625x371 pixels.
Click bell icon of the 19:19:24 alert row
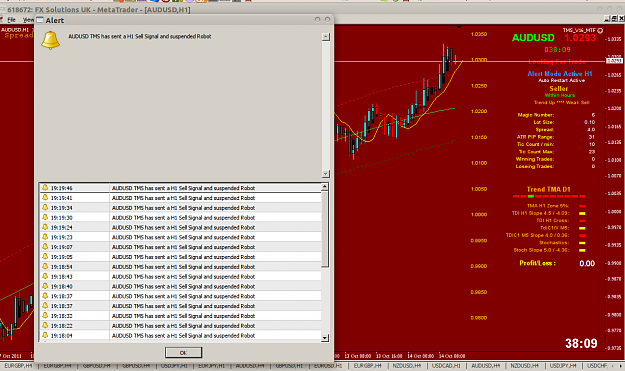(45, 227)
